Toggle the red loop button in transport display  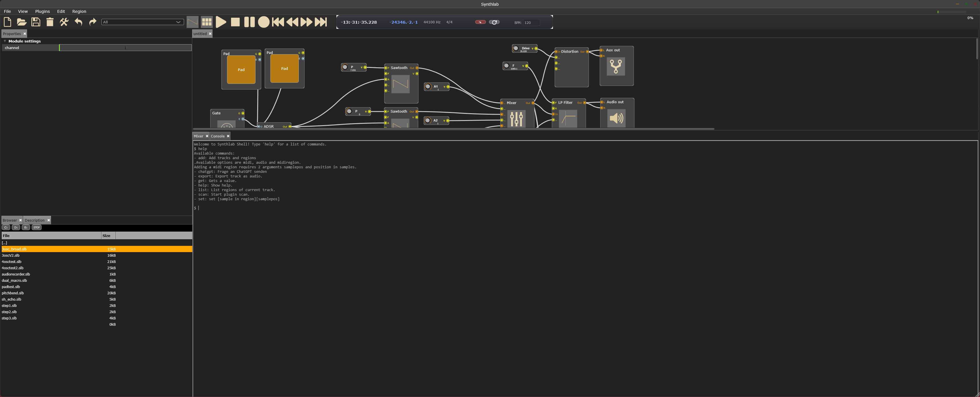[480, 22]
